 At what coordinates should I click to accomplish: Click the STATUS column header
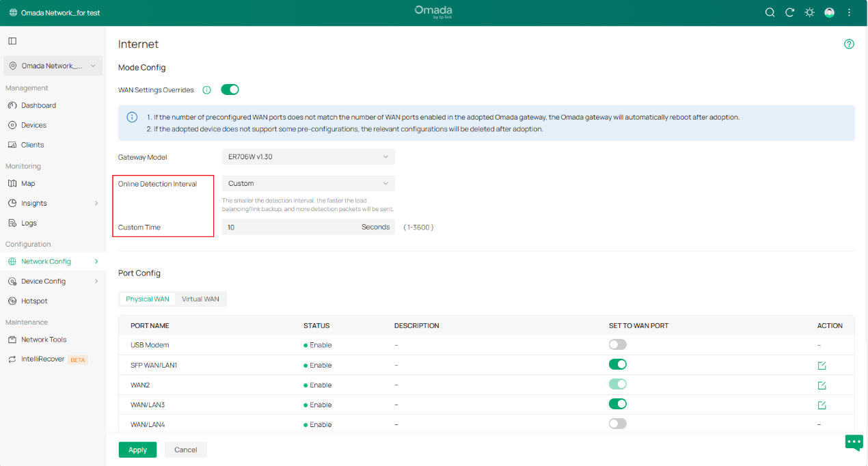point(316,326)
